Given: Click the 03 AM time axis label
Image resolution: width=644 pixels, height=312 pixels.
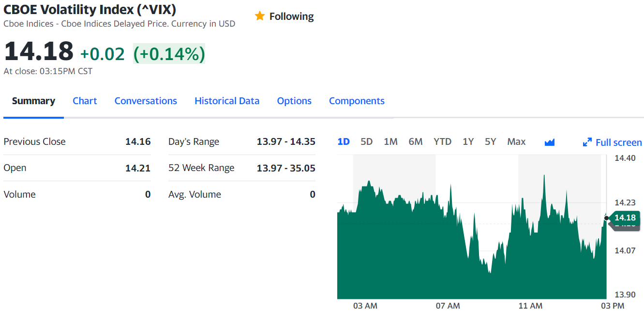Looking at the screenshot, I should (365, 306).
